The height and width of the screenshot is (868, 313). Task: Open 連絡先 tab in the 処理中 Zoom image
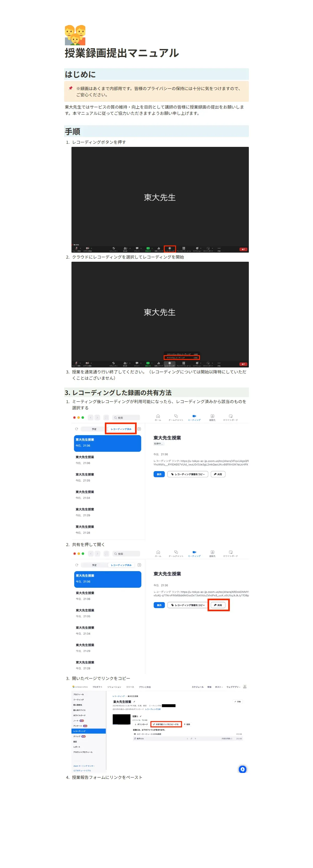(x=212, y=417)
